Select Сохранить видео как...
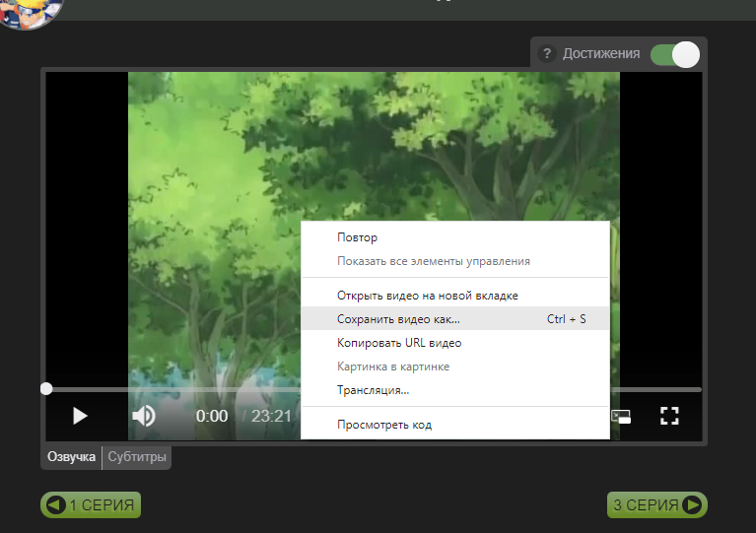Viewport: 756px width, 533px height. pos(455,319)
